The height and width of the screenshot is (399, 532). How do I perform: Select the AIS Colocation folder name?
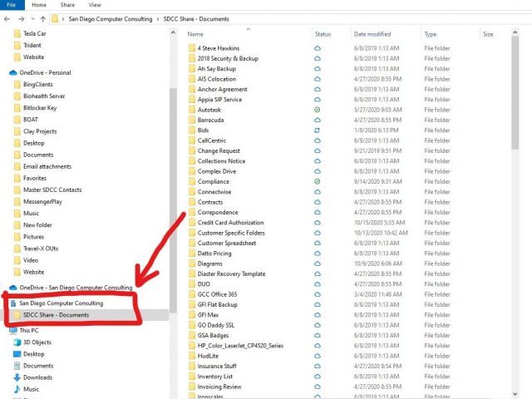[x=217, y=79]
